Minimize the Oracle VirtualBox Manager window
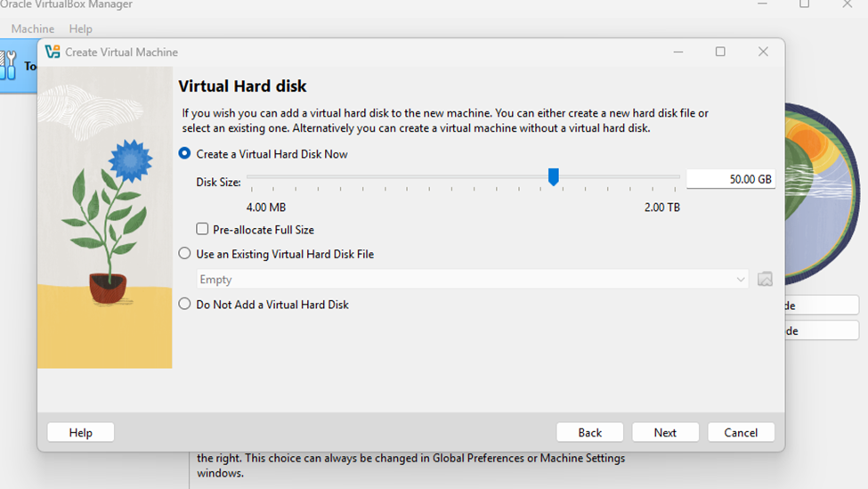This screenshot has height=489, width=868. click(x=762, y=4)
